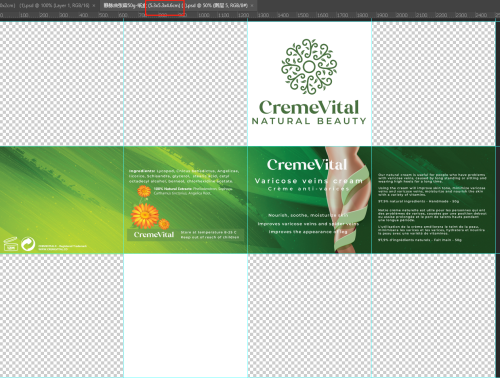Click the 'Crème anti-varices' subtitle

(x=308, y=189)
